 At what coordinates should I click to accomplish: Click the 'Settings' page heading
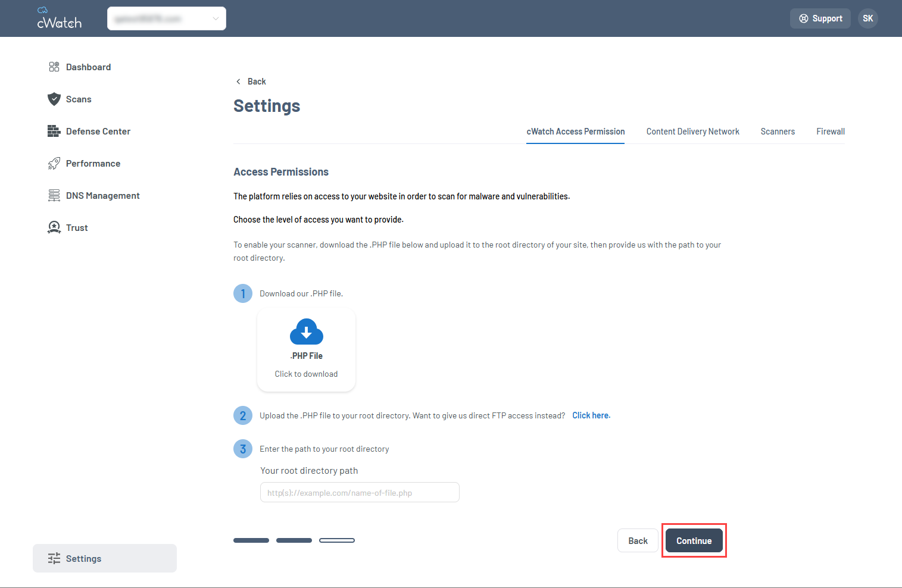(267, 106)
